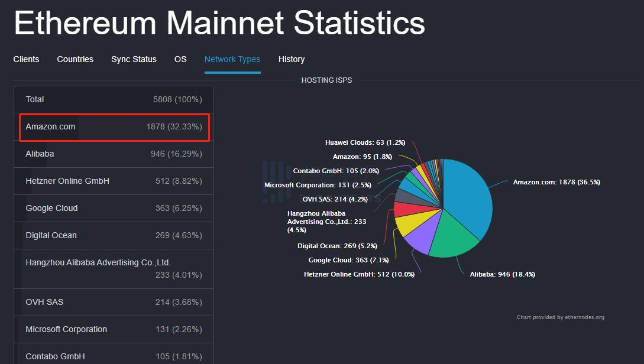Click the Chart provided by ethernodes.org credit
This screenshot has width=644, height=364.
coord(560,317)
